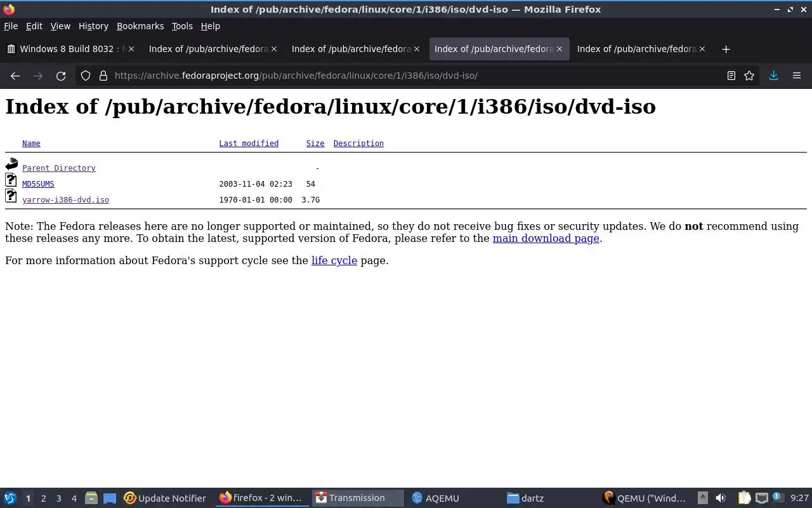Go back using the back arrow
Screen dimensions: 812x508
[x=15, y=76]
